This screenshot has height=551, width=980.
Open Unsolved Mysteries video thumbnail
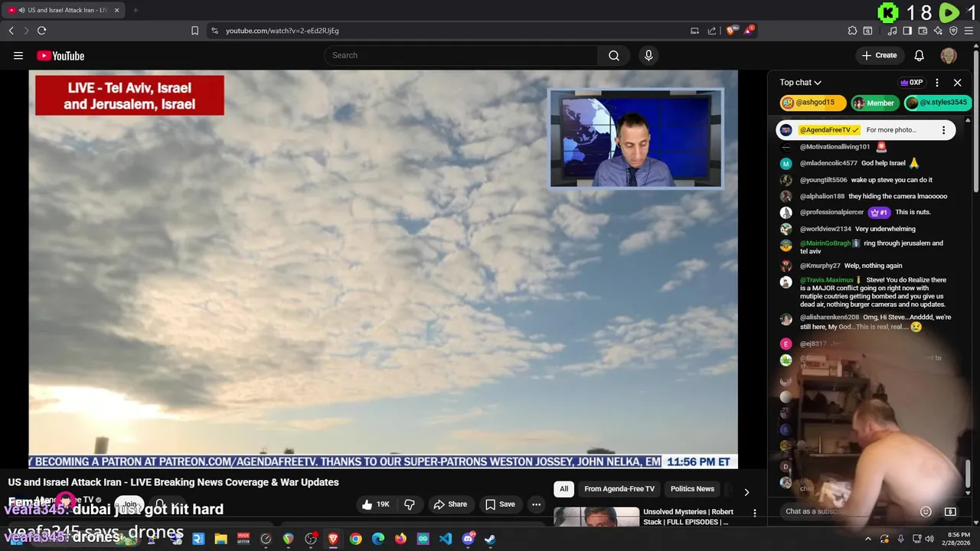[596, 517]
